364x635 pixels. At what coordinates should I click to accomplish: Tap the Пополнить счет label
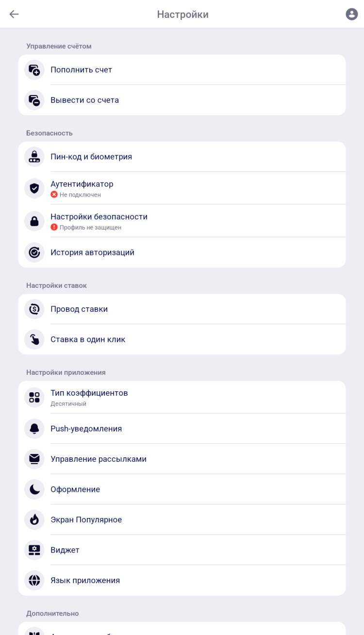[81, 70]
